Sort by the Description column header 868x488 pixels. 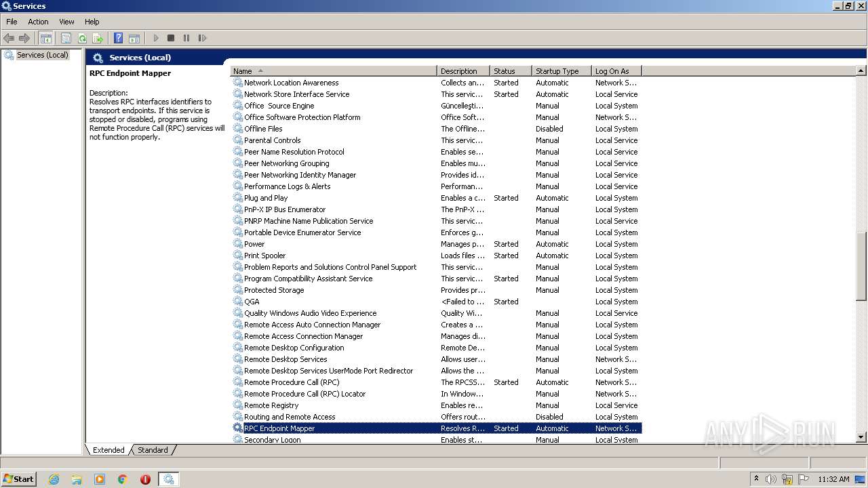pyautogui.click(x=463, y=71)
